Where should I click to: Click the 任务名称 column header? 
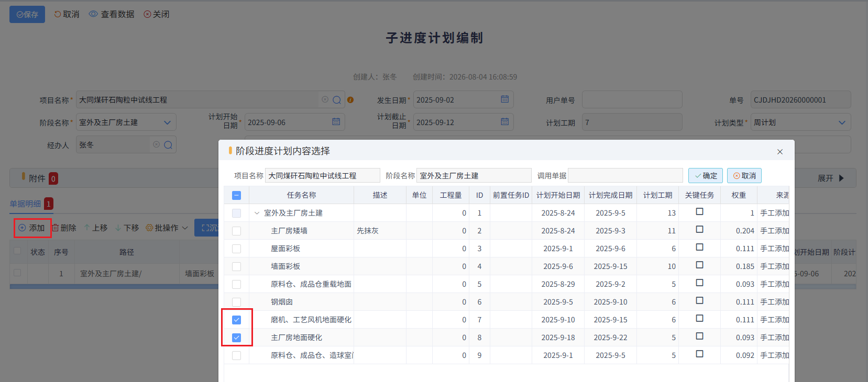click(x=301, y=195)
